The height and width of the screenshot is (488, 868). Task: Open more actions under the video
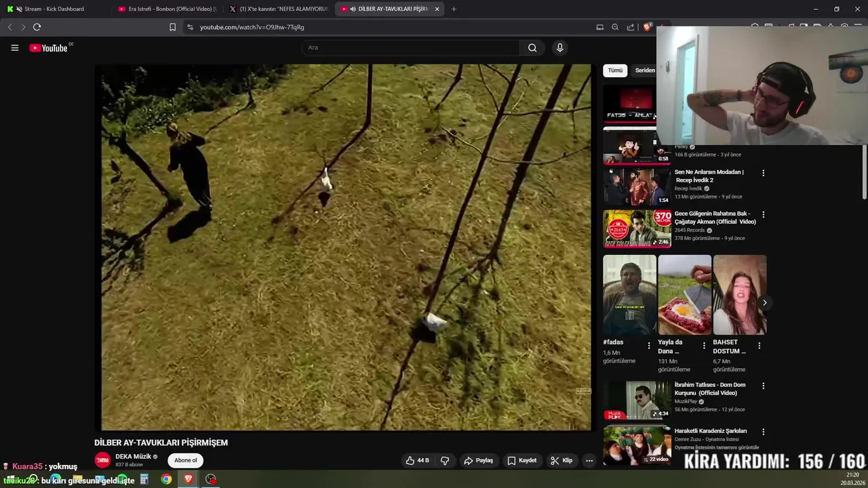589,460
